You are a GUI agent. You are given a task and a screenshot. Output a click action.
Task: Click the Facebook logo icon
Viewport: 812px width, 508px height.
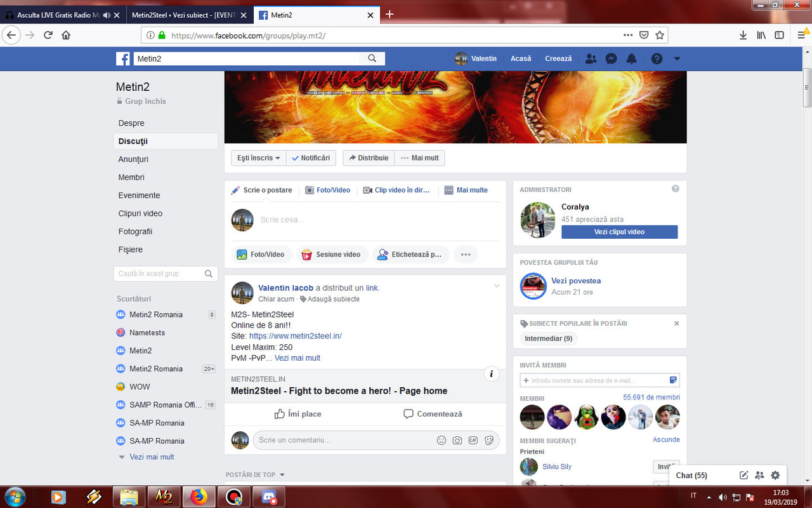pyautogui.click(x=123, y=58)
